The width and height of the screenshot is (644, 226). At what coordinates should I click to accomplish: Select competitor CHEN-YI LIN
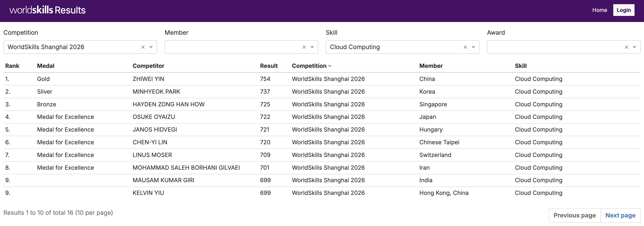pyautogui.click(x=150, y=142)
